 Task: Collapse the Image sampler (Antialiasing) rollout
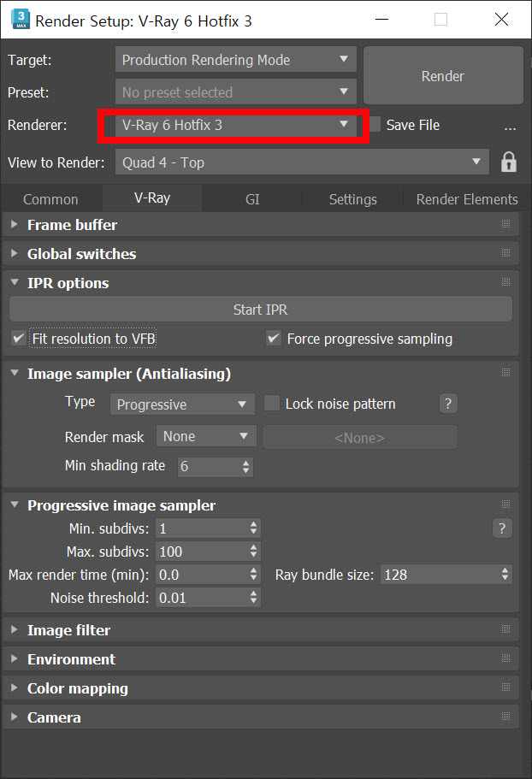[15, 373]
